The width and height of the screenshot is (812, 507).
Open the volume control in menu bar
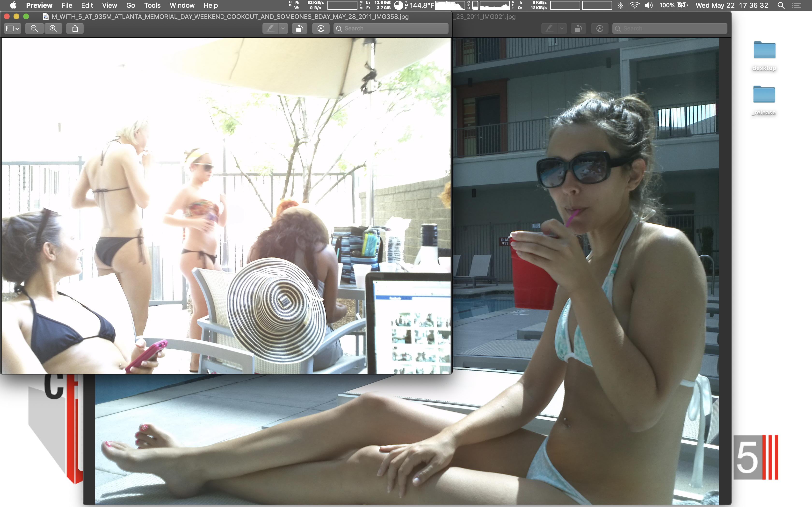[648, 5]
